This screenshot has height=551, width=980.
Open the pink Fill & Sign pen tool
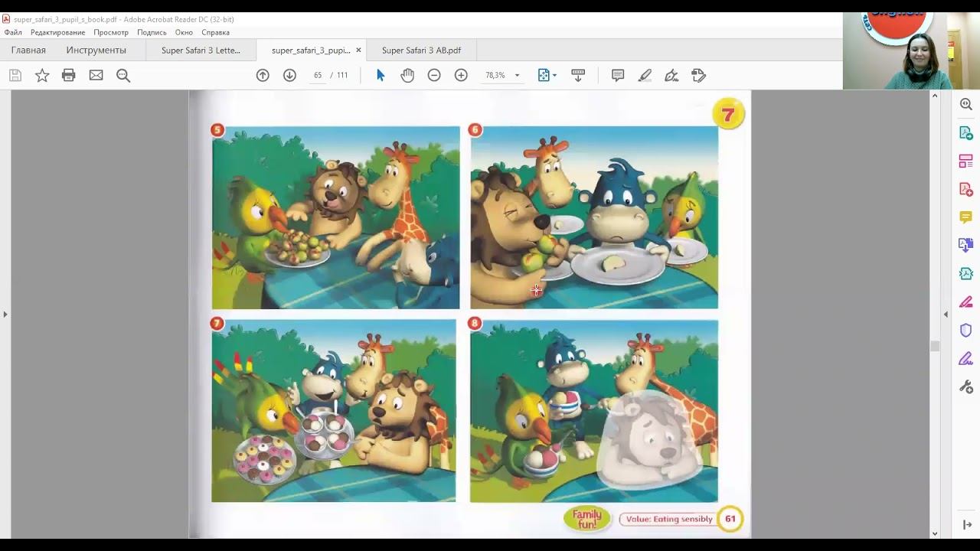click(966, 302)
